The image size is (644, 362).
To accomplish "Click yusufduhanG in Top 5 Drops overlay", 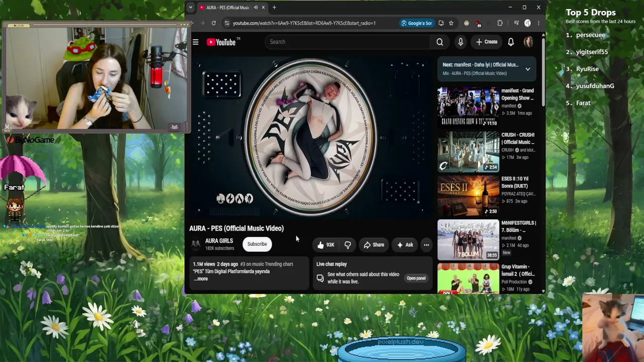I will tap(595, 86).
